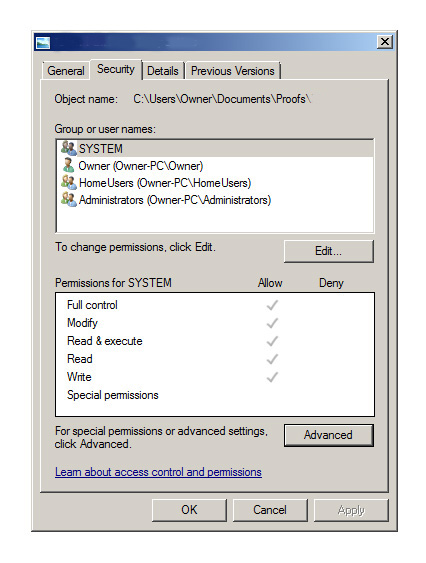The height and width of the screenshot is (563, 426).
Task: Open Learn about access control link
Action: [158, 472]
